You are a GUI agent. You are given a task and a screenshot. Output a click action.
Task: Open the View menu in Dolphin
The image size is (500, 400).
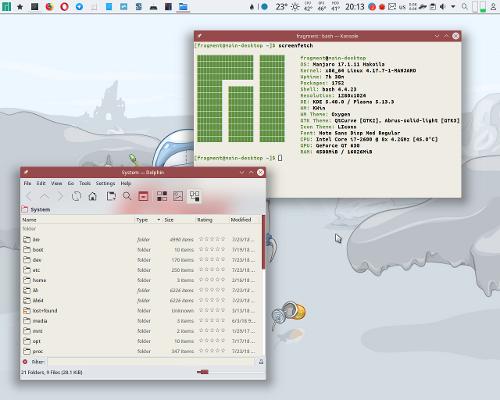[56, 183]
